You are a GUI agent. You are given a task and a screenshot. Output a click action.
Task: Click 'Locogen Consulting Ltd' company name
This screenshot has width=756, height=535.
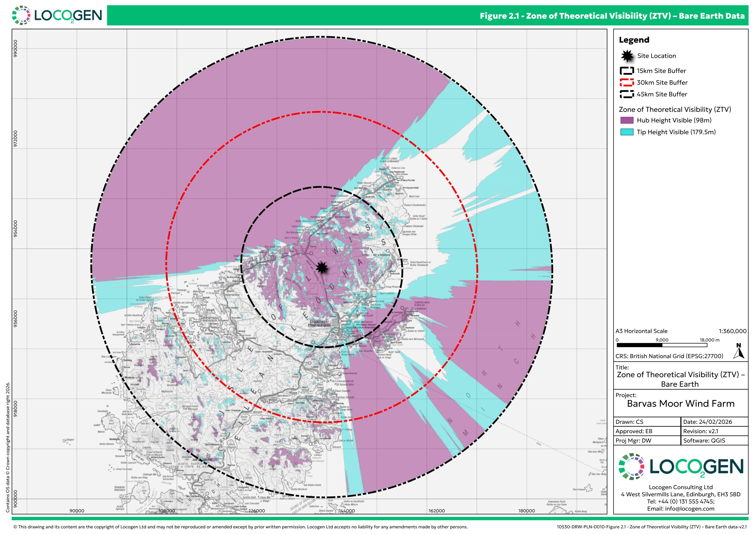(x=681, y=487)
